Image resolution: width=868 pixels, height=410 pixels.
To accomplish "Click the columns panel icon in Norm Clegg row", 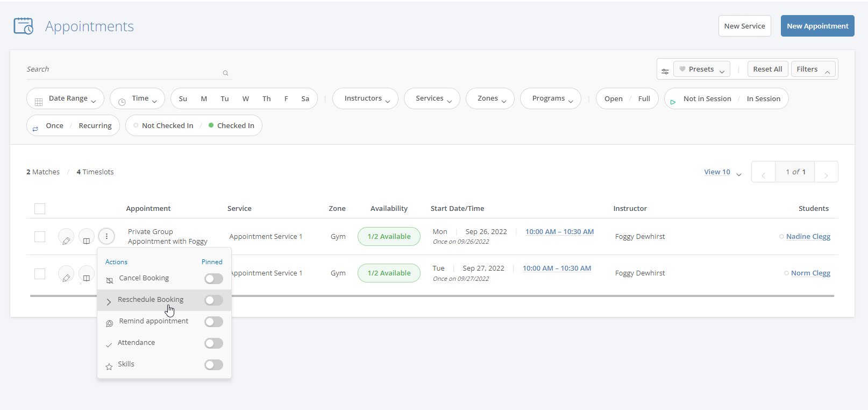I will [87, 274].
